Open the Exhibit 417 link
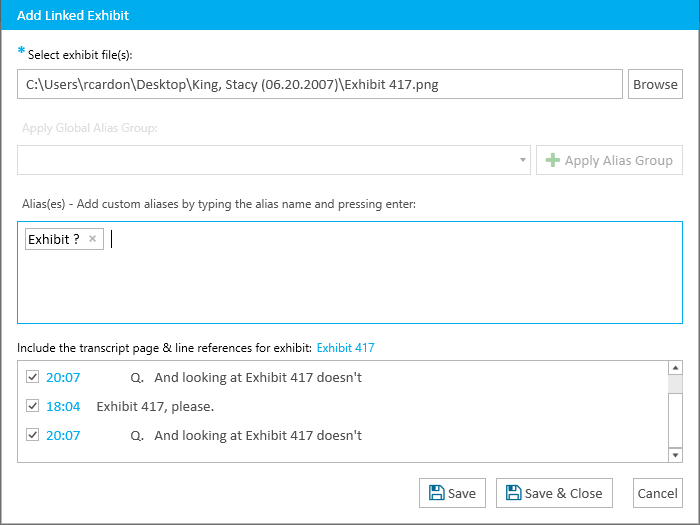700x525 pixels. [x=346, y=348]
